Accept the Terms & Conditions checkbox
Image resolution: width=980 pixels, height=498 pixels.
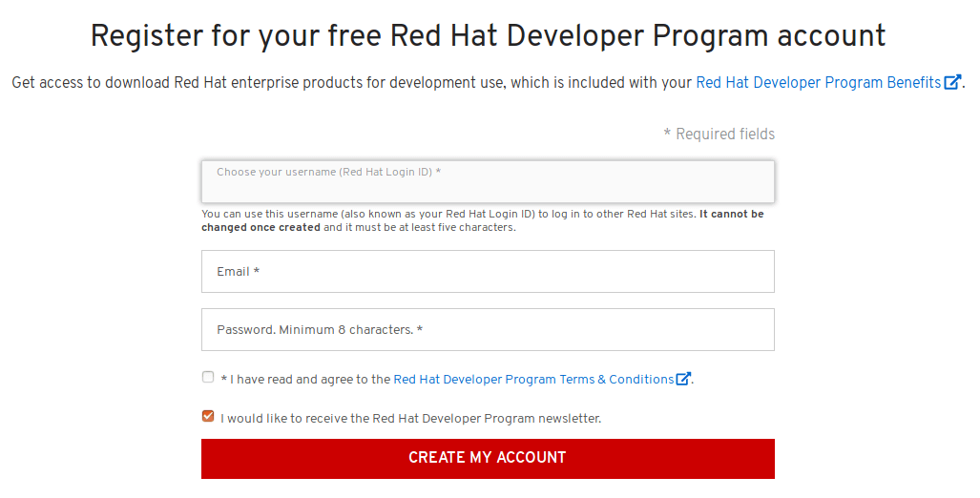(208, 377)
